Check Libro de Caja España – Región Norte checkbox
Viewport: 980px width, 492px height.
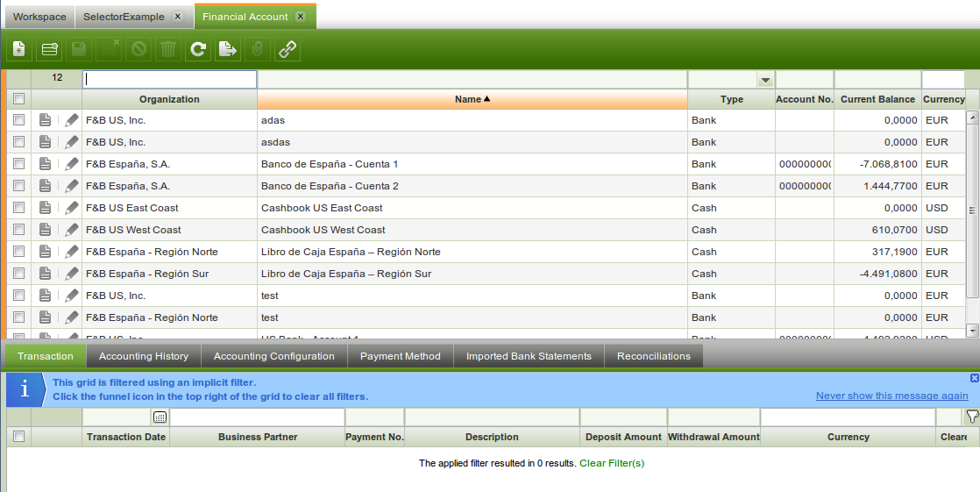coord(18,252)
